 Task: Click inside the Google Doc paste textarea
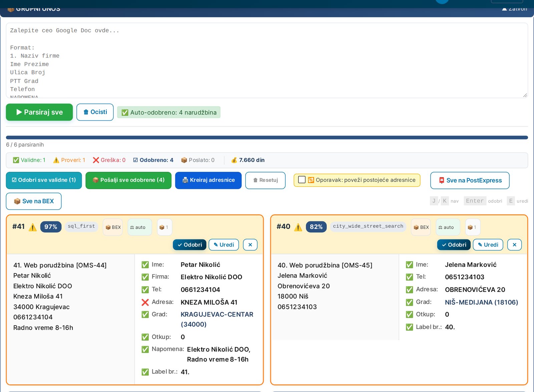(267, 60)
